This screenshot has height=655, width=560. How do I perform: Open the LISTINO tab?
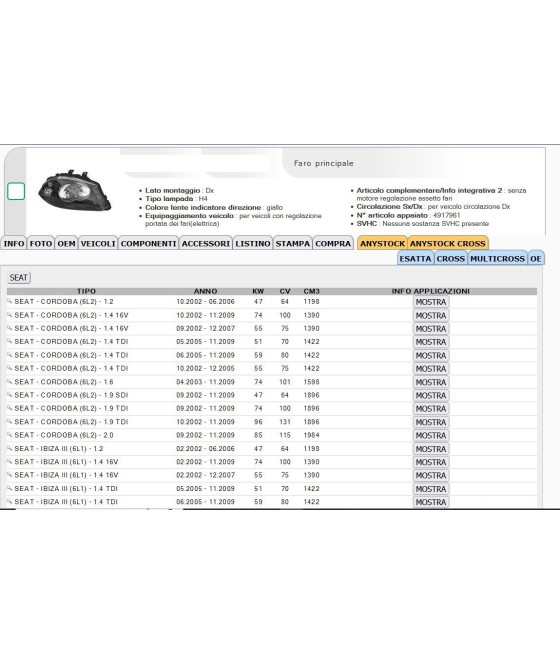(253, 244)
